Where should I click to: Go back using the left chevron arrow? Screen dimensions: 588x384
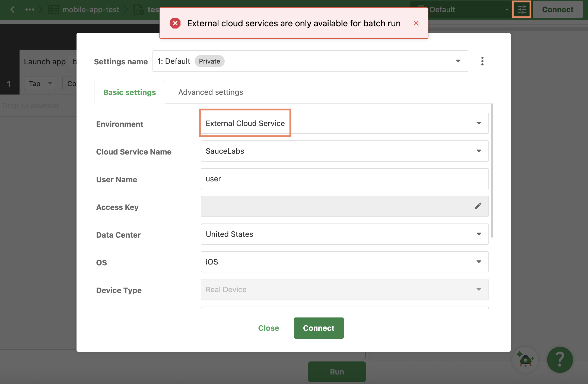[12, 10]
